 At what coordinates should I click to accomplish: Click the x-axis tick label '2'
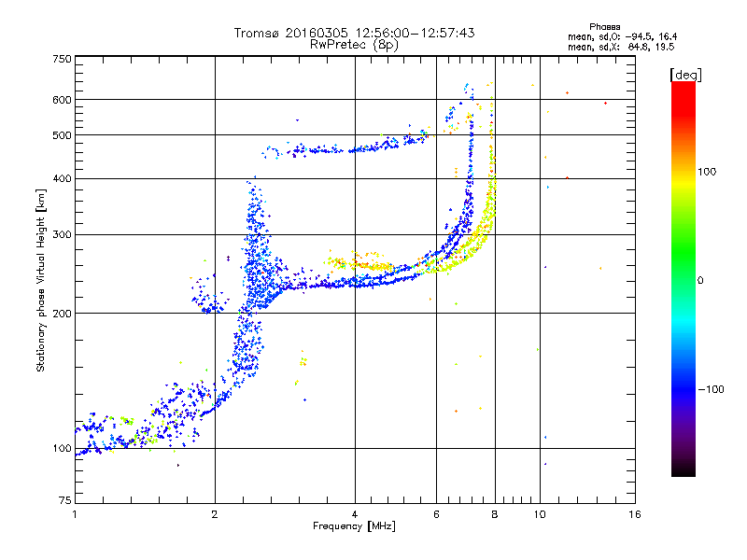coord(215,514)
